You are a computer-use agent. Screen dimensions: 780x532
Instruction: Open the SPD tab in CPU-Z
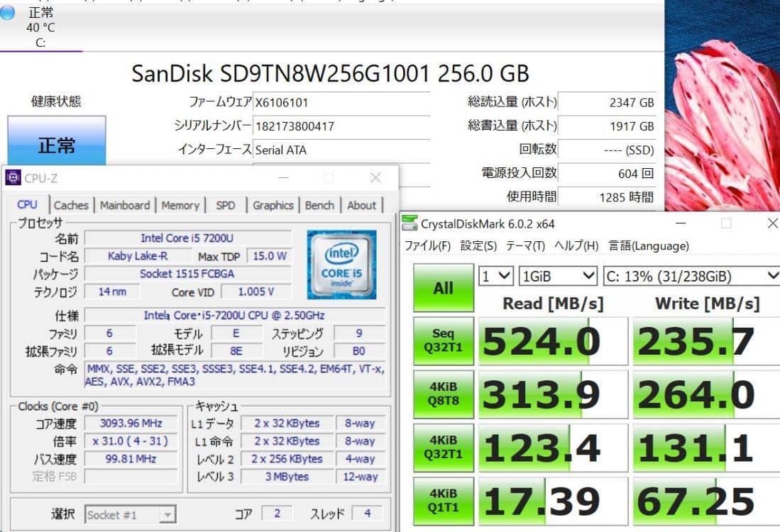point(226,205)
